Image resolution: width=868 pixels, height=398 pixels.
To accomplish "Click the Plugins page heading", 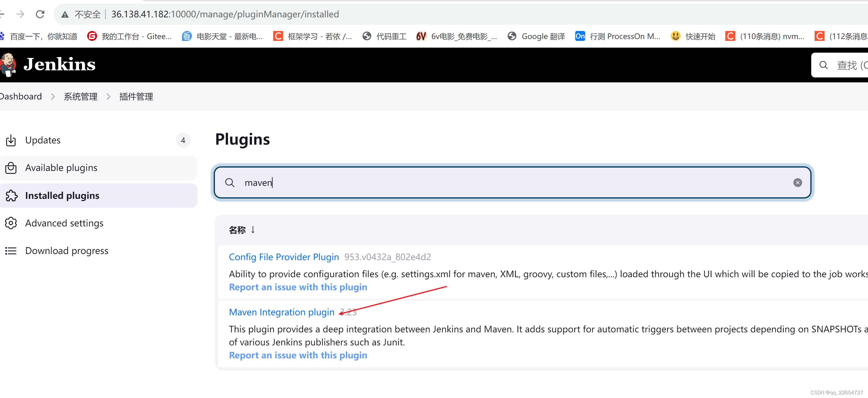I will 243,139.
